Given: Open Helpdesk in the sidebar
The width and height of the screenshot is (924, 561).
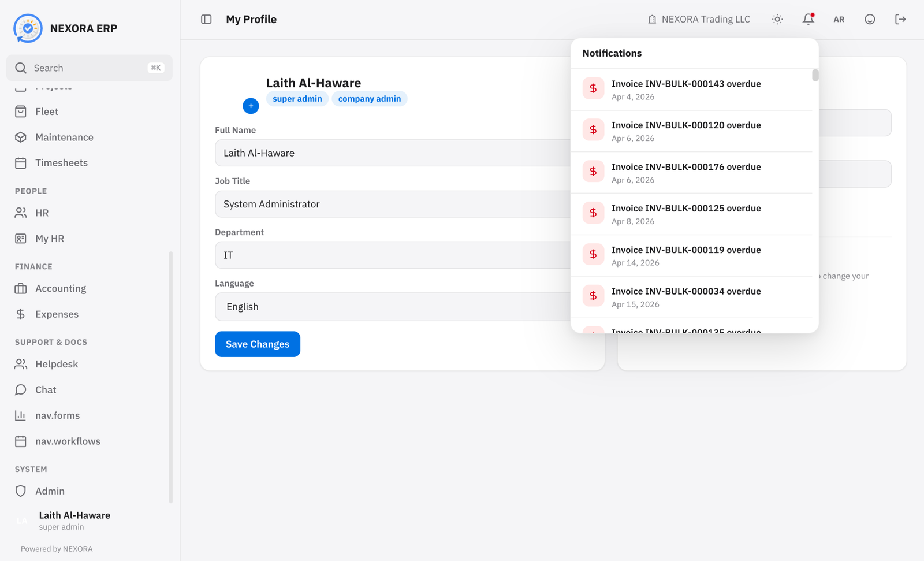Looking at the screenshot, I should tap(90, 364).
